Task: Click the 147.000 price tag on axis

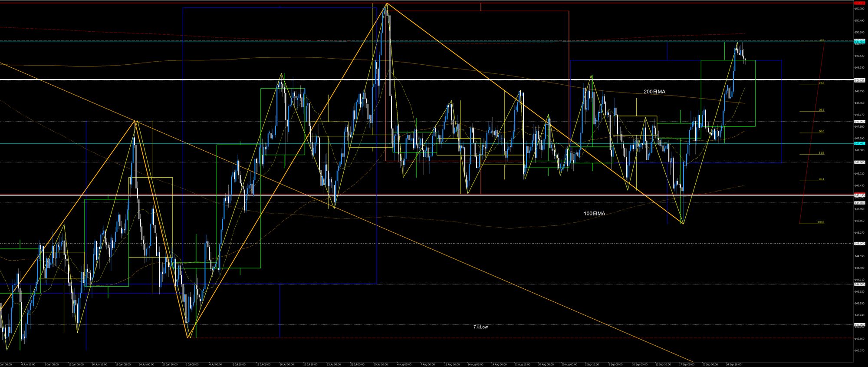Action: pyautogui.click(x=860, y=162)
